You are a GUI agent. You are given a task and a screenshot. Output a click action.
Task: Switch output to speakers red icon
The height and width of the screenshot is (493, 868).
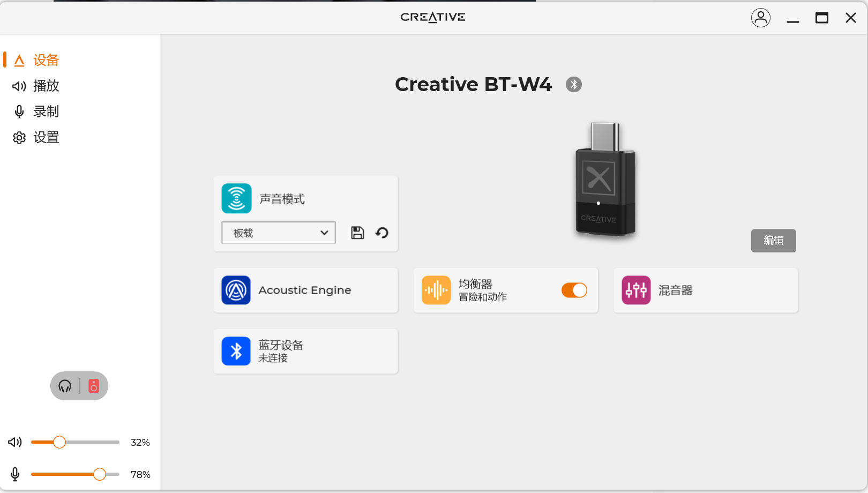click(x=94, y=386)
